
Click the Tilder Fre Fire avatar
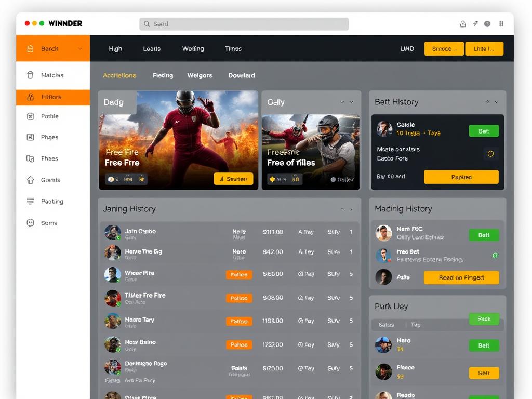(113, 298)
